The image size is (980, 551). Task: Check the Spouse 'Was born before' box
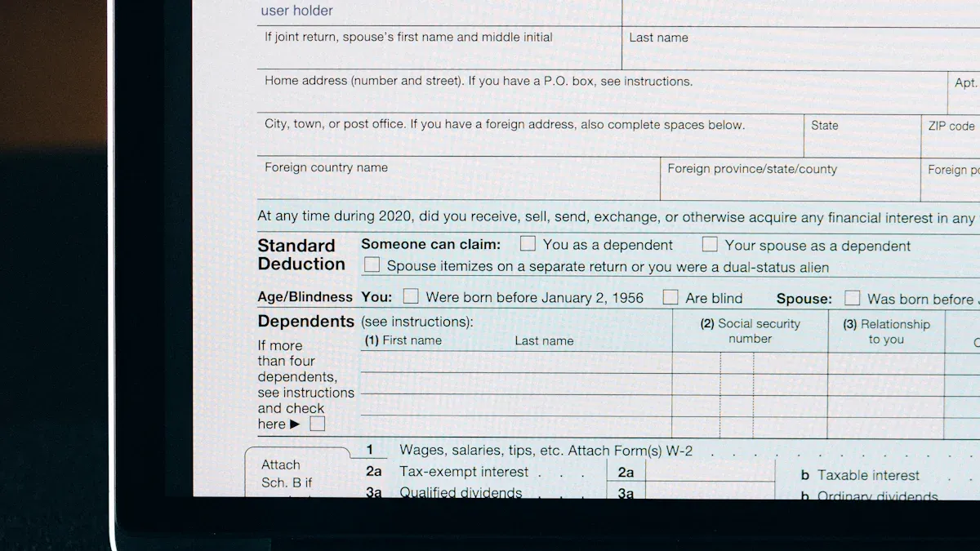852,298
